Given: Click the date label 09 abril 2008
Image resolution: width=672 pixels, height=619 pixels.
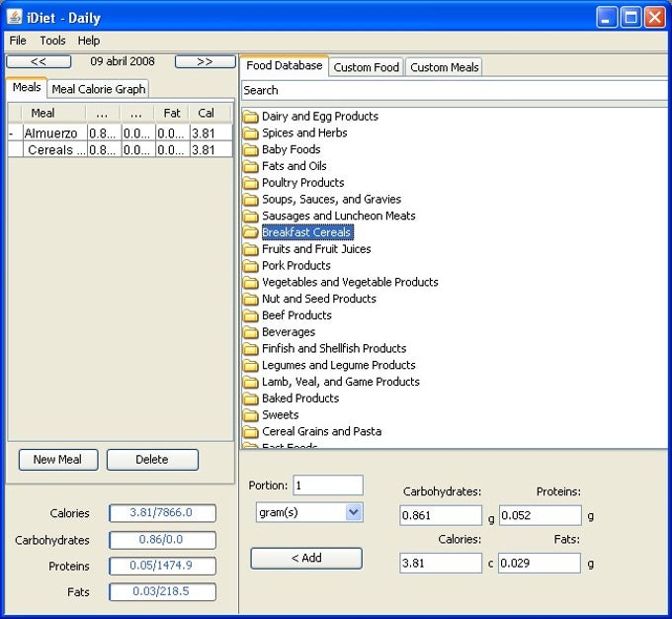Looking at the screenshot, I should click(x=123, y=61).
